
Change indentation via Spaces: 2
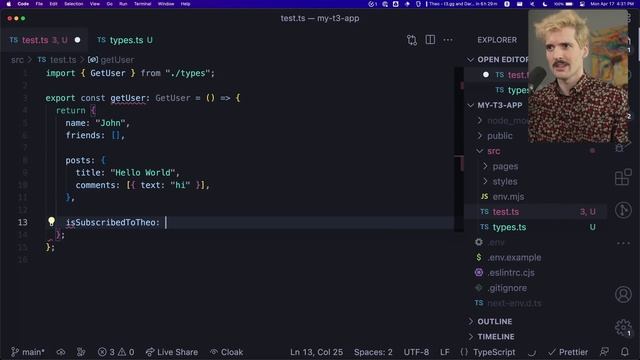point(373,352)
